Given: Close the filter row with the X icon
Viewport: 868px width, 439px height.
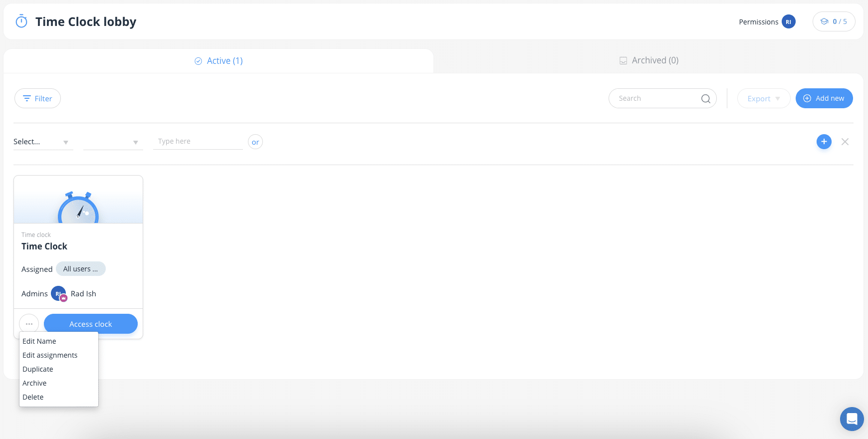Looking at the screenshot, I should click(845, 142).
